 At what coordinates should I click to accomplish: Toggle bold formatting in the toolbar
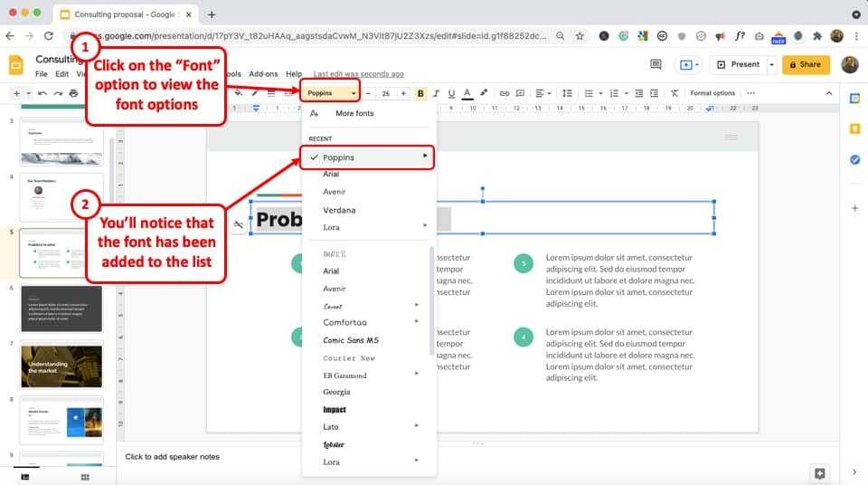[420, 93]
